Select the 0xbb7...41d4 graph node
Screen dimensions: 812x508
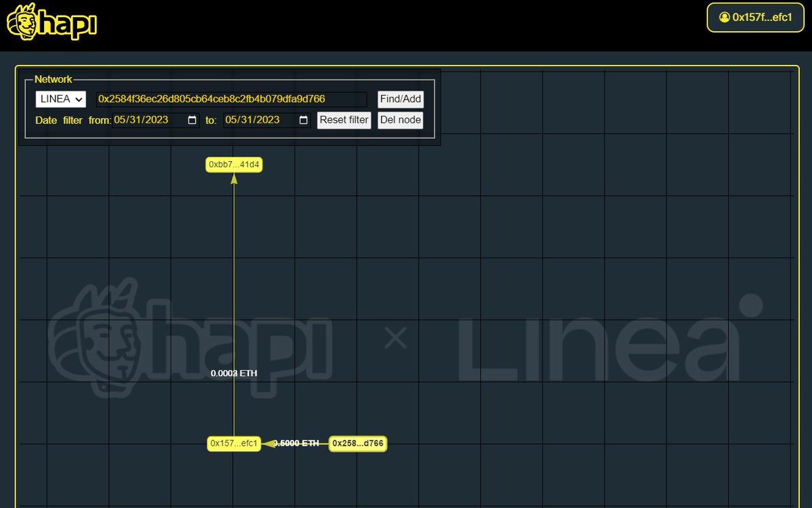pos(234,165)
